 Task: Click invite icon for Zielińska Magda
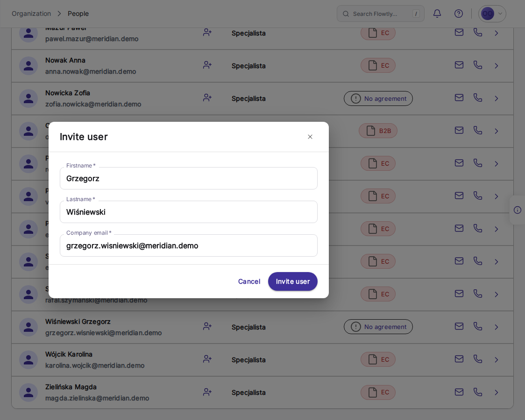click(207, 392)
